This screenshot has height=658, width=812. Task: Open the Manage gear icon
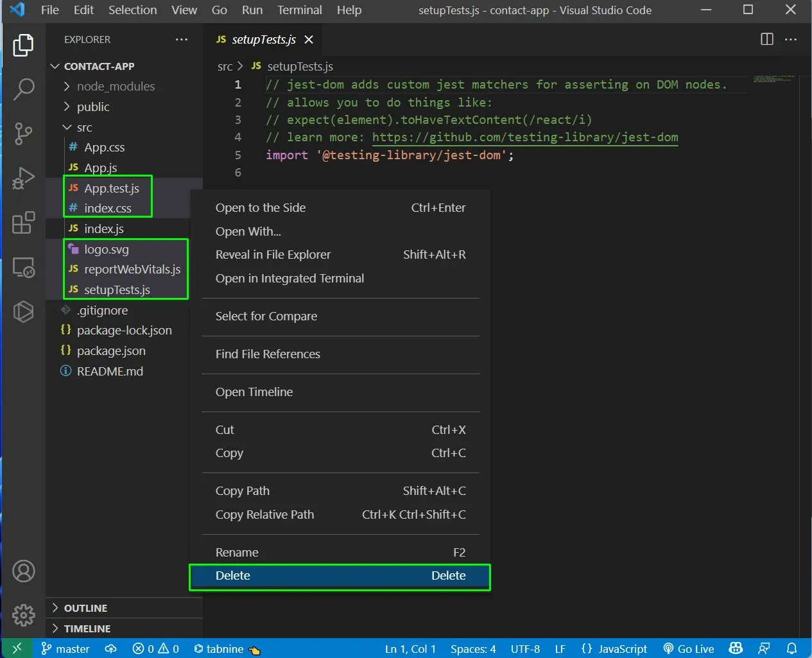click(x=24, y=615)
